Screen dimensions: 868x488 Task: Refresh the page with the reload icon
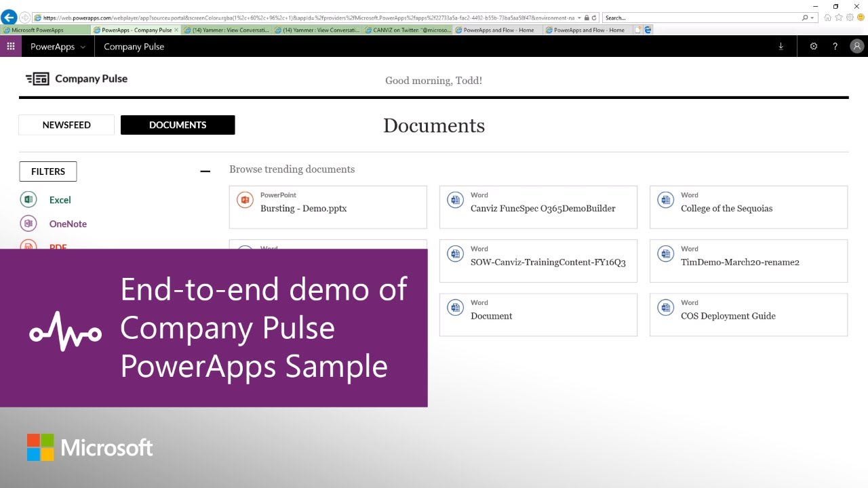click(595, 18)
